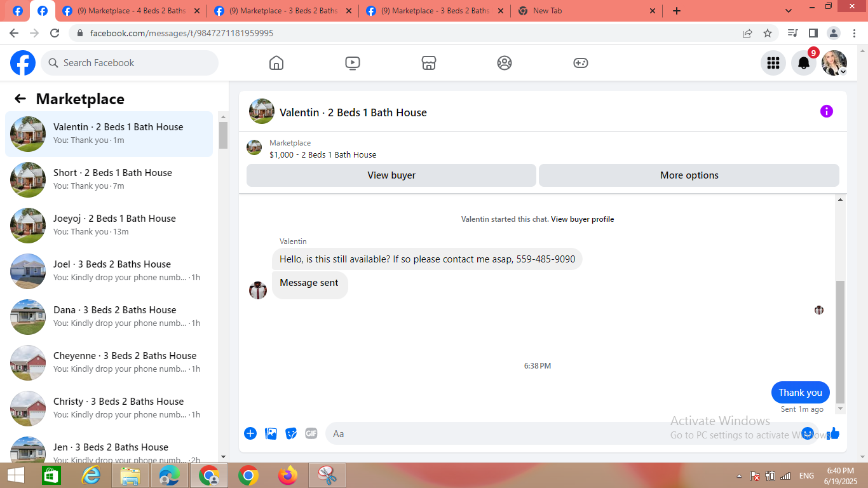Open the Christy 3 Beds 2 Baths conversation

coord(109,409)
